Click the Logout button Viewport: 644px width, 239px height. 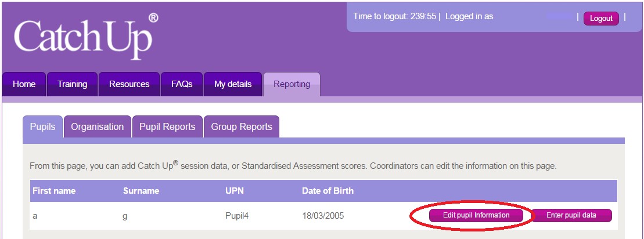[x=601, y=19]
